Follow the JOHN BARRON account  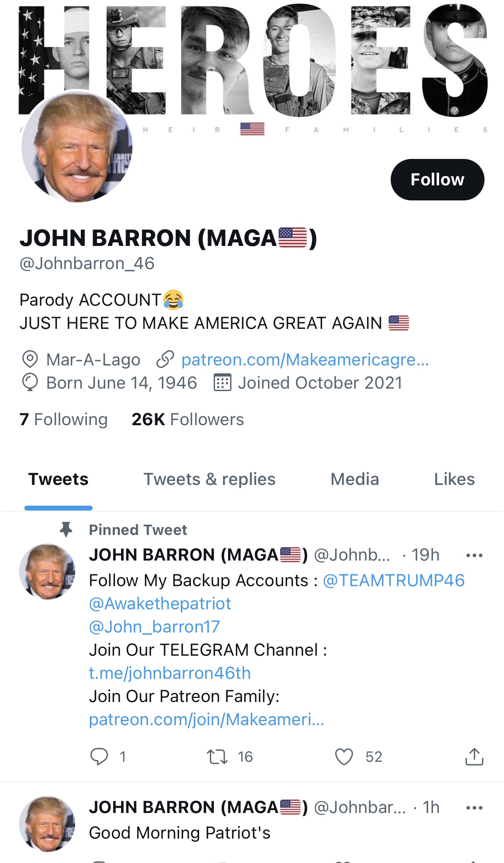[x=437, y=179]
